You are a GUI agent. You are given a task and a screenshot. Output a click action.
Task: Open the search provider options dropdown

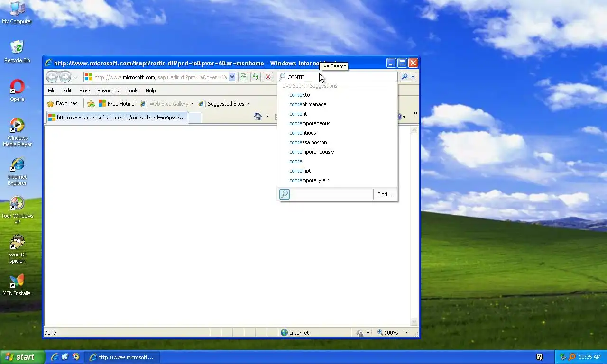[413, 77]
